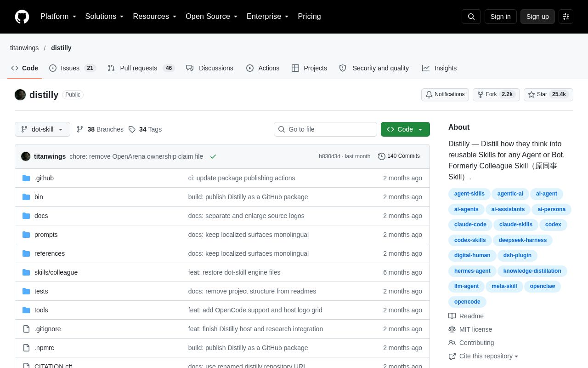This screenshot has height=368, width=588.
Task: Click the green commit status checkmark
Action: (213, 156)
